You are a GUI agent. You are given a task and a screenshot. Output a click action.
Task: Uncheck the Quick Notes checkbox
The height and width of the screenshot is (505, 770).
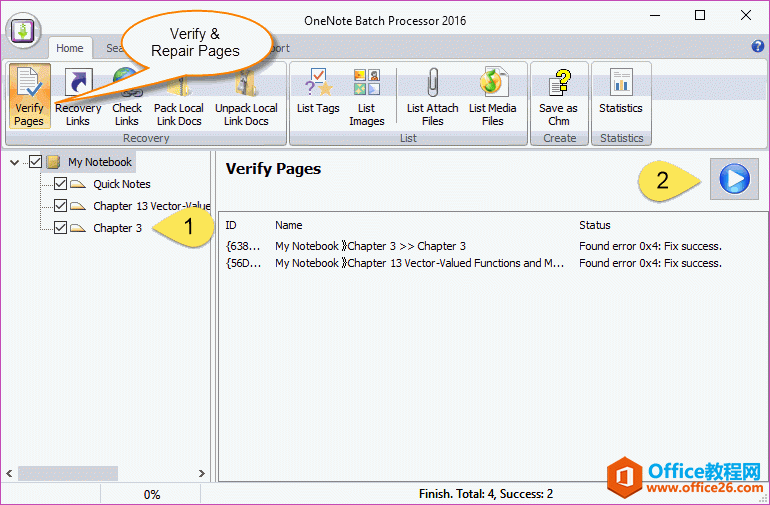(60, 184)
